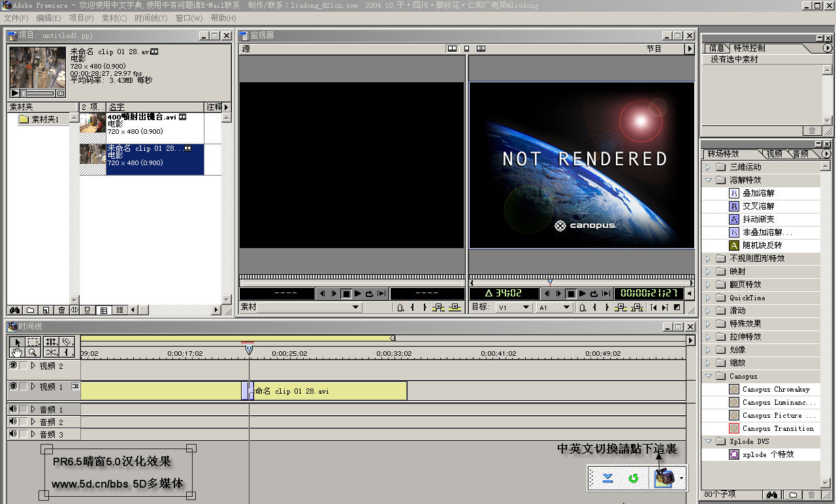Create new bin with project folder icon
Screen dimensions: 836x504
coord(30,310)
